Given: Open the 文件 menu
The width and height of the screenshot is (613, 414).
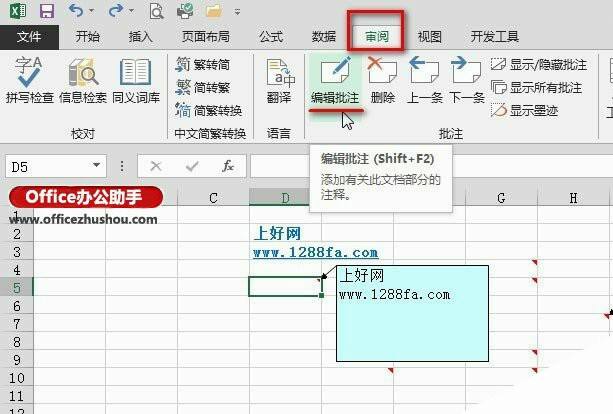Looking at the screenshot, I should point(29,37).
